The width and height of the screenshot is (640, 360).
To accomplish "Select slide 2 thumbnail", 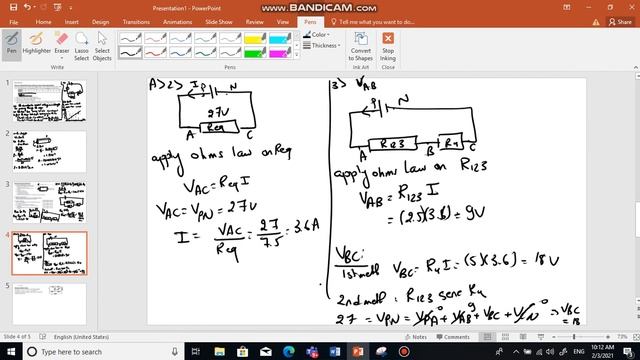I will click(49, 151).
